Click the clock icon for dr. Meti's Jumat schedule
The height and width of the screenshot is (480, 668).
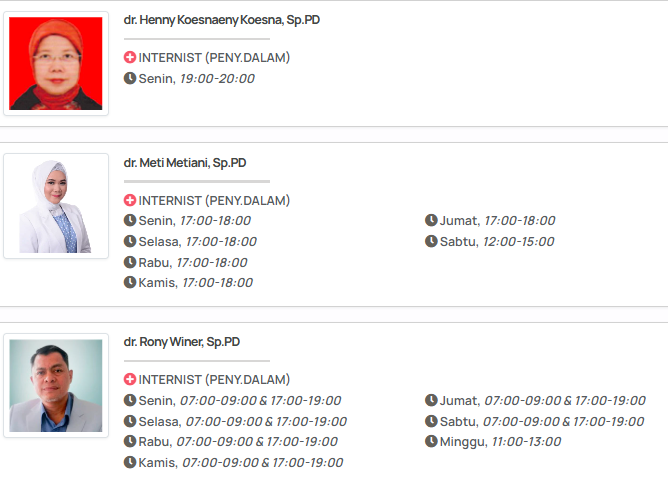[x=431, y=221]
